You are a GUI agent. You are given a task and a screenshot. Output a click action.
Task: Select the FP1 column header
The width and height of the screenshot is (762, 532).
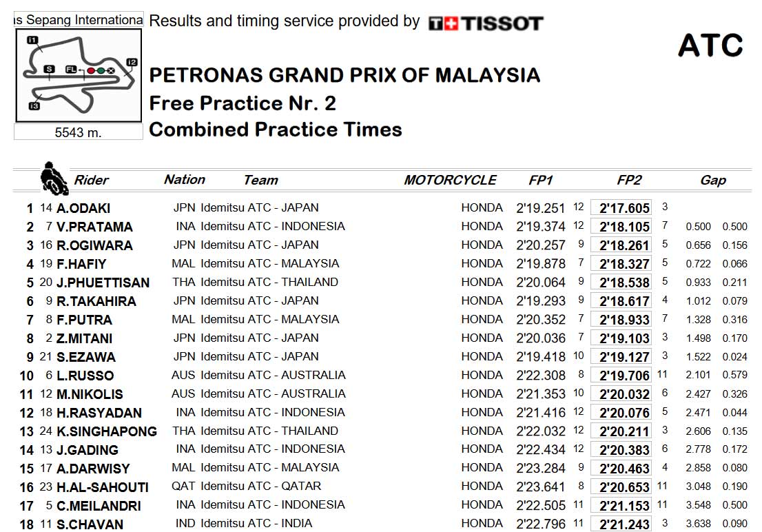point(541,181)
